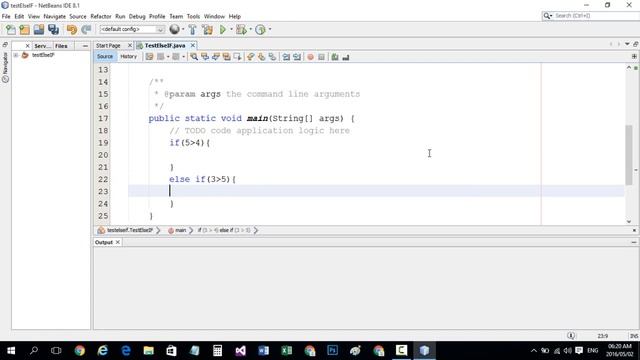Screen dimensions: 640x360
Task: Open dropdown arrow next to globe icon
Action: pos(183,29)
